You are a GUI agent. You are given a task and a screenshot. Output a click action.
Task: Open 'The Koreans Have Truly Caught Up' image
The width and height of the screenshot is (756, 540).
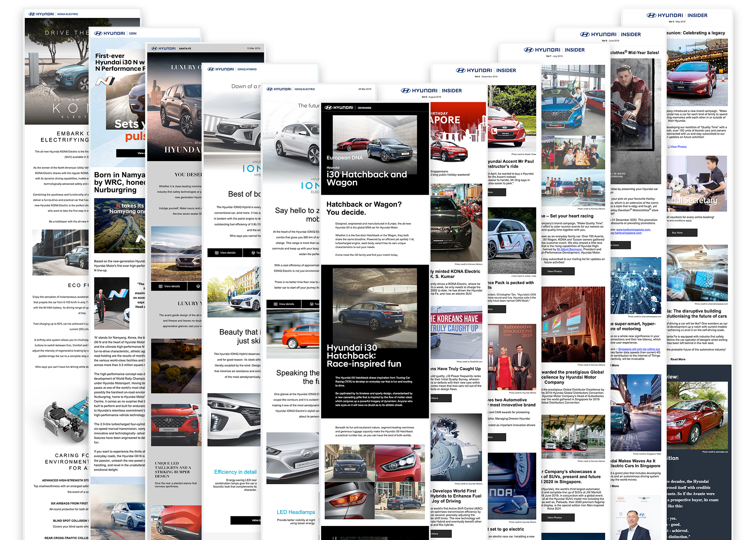(x=456, y=333)
